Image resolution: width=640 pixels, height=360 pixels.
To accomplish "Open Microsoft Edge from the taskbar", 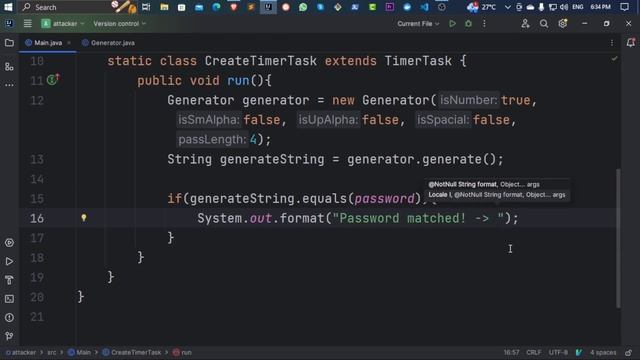I will click(216, 7).
